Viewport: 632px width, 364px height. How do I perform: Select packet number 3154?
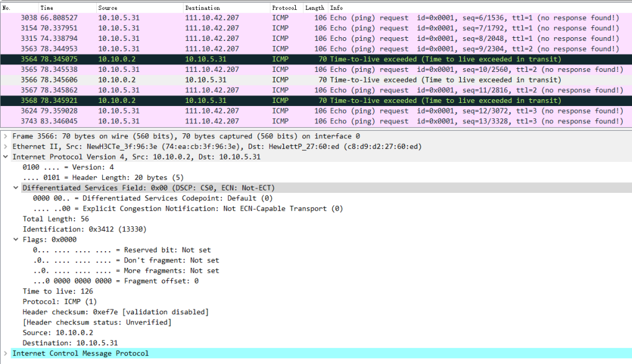coord(316,29)
